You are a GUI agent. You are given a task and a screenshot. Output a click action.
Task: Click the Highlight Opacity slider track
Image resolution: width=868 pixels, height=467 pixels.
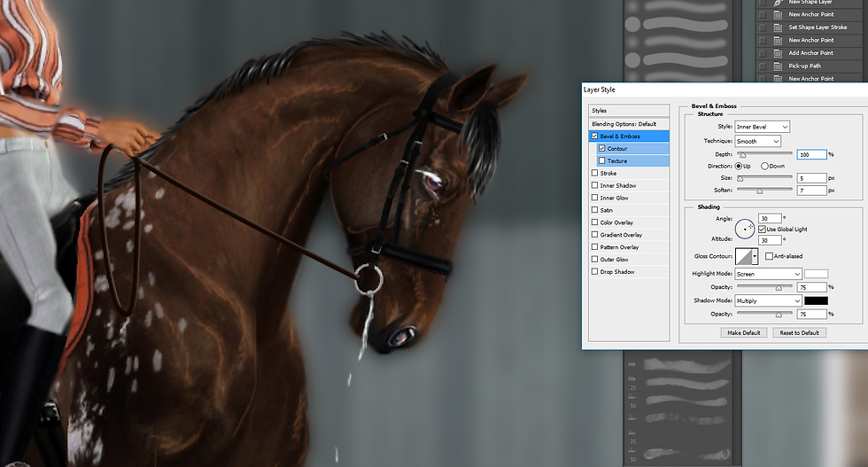[x=764, y=286]
